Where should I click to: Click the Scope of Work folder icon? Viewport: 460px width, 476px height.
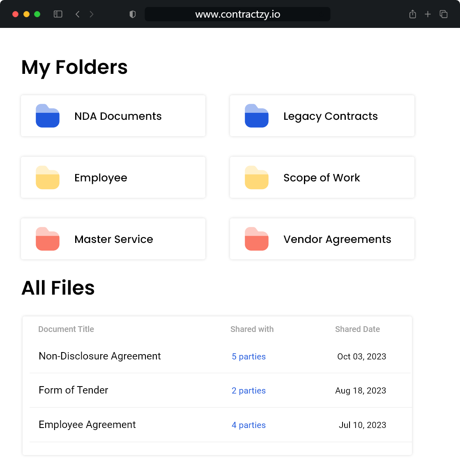pos(257,177)
